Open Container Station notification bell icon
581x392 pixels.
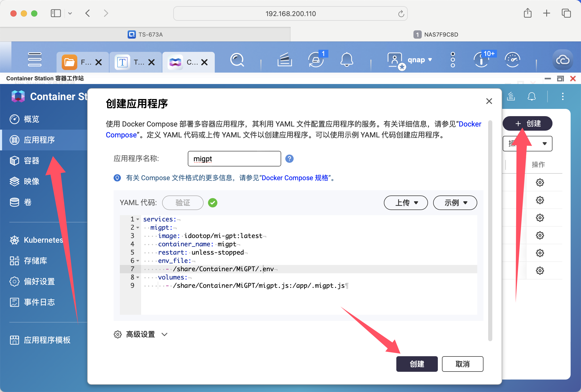tap(532, 96)
